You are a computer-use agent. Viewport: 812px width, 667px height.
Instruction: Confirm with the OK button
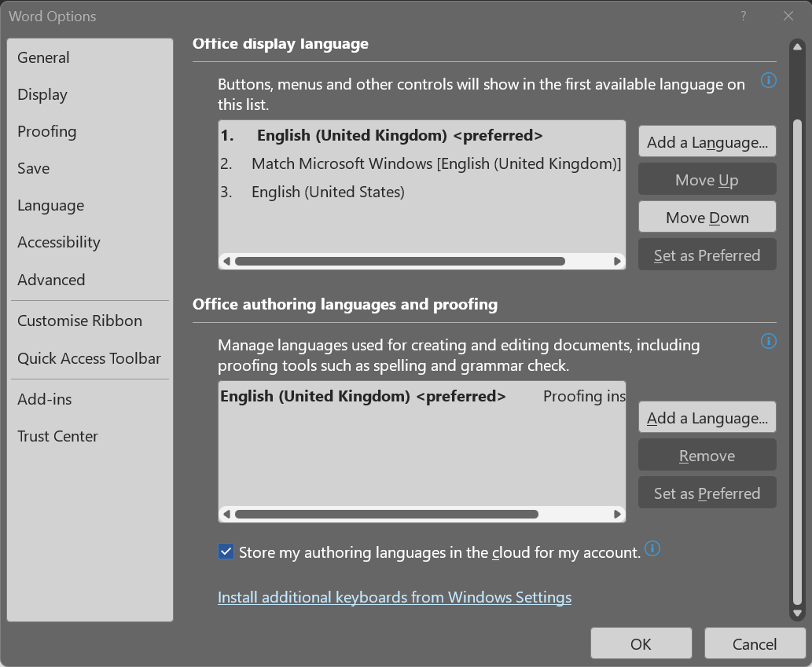click(x=641, y=643)
